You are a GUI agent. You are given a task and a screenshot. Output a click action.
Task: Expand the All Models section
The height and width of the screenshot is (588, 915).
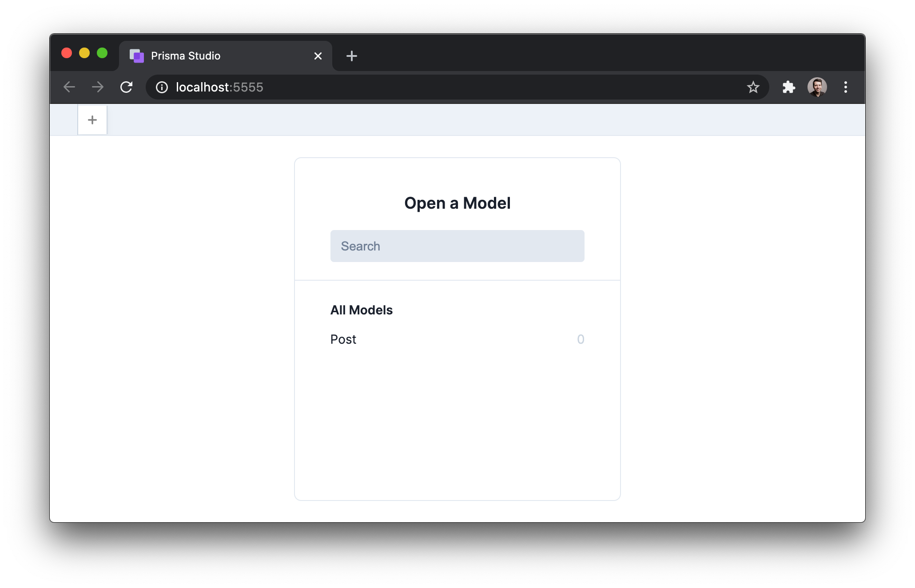[361, 310]
